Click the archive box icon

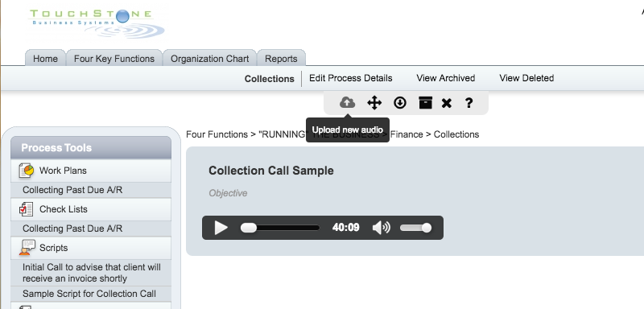tap(426, 102)
